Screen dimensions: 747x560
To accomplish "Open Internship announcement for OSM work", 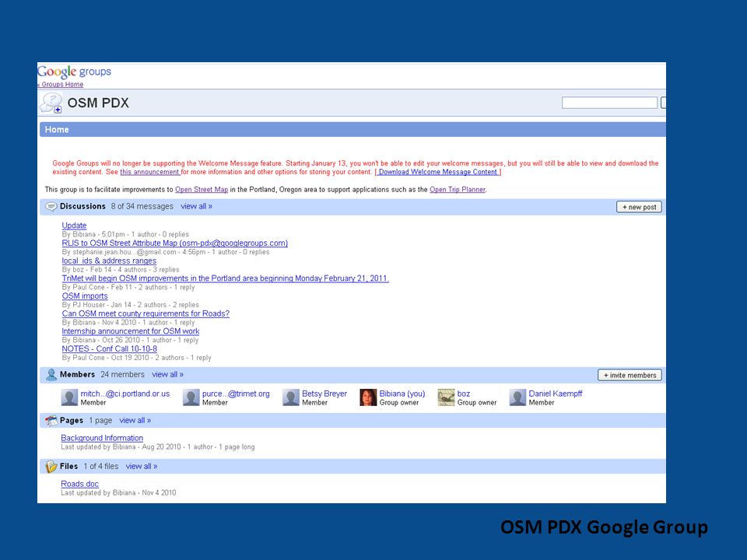I will coord(131,331).
